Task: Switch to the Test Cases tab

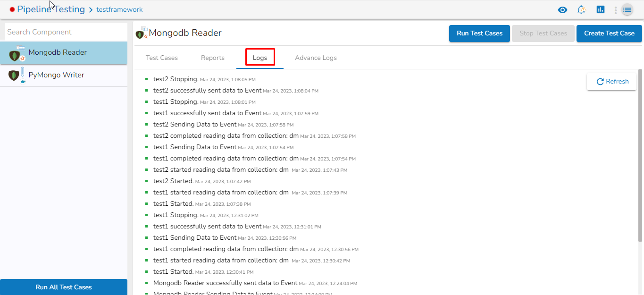Action: [162, 58]
